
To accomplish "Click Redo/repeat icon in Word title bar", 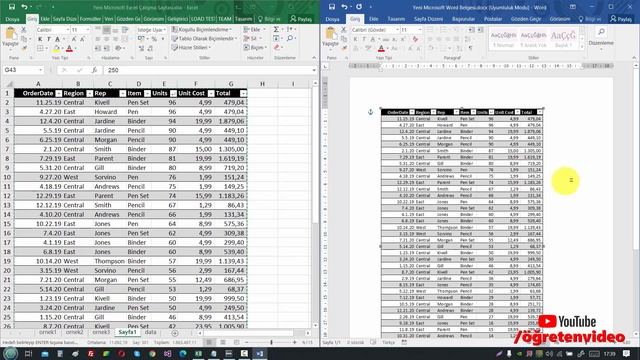I will [x=359, y=7].
